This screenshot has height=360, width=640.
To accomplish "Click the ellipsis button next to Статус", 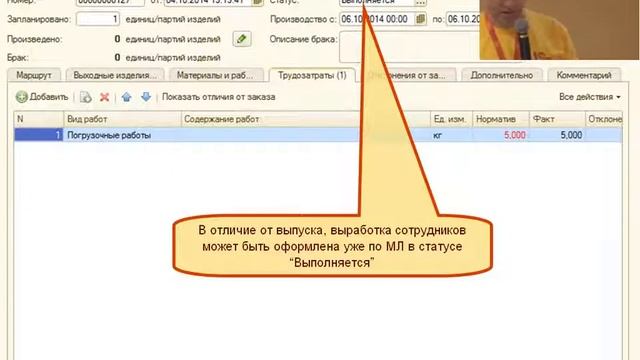I will (420, 2).
